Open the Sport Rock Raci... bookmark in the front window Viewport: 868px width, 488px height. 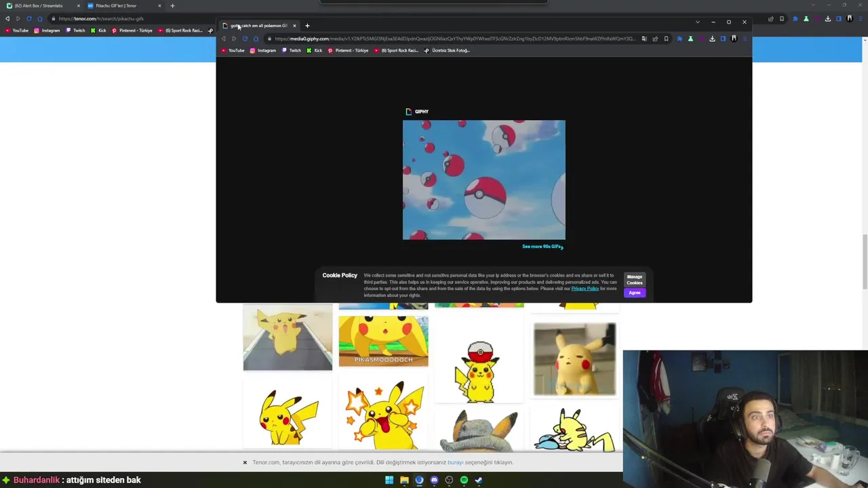pyautogui.click(x=396, y=50)
